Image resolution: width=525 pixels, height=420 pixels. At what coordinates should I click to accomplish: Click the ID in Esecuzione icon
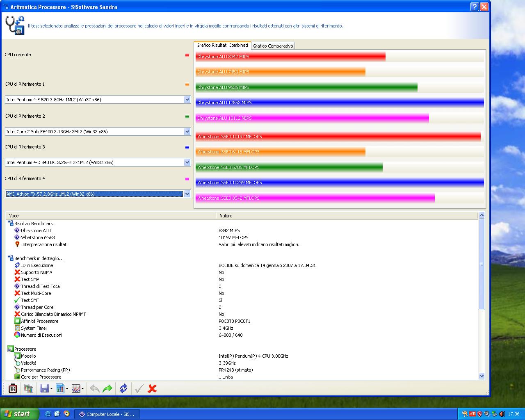17,265
